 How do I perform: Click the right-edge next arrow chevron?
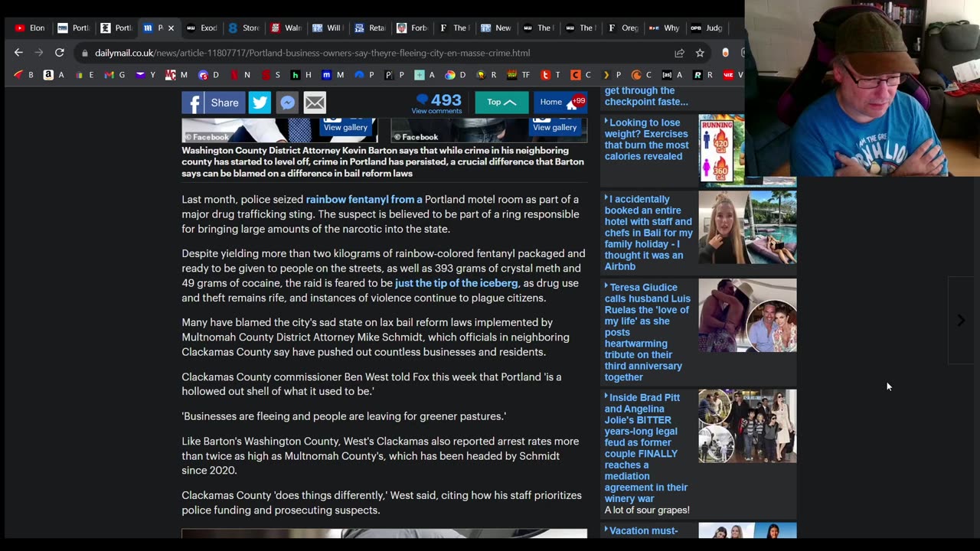click(961, 321)
